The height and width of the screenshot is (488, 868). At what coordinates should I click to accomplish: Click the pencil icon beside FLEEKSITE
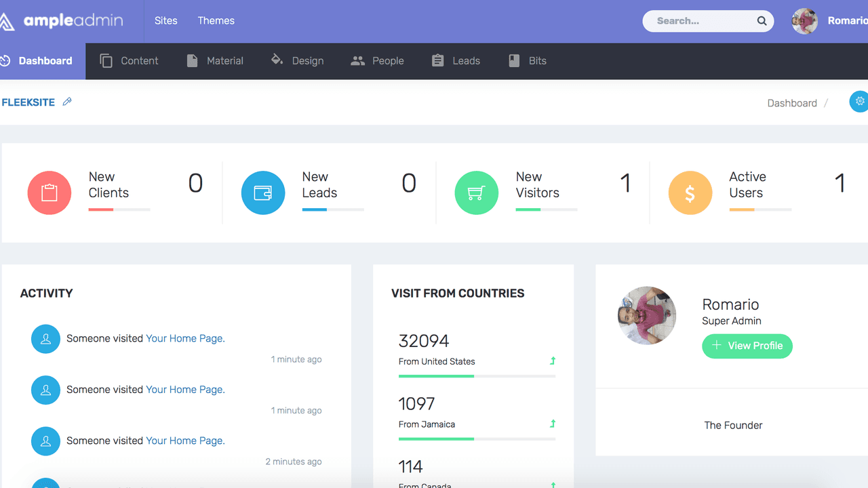click(x=67, y=102)
